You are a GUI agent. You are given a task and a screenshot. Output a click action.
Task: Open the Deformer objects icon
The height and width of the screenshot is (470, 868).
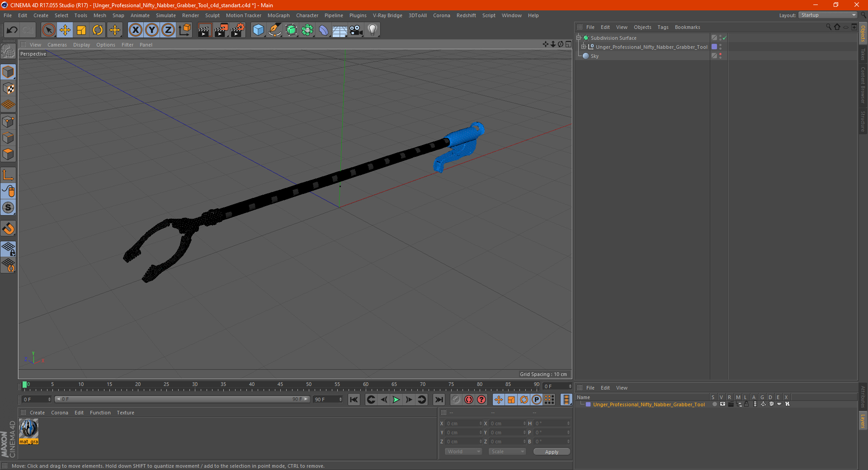pyautogui.click(x=324, y=30)
